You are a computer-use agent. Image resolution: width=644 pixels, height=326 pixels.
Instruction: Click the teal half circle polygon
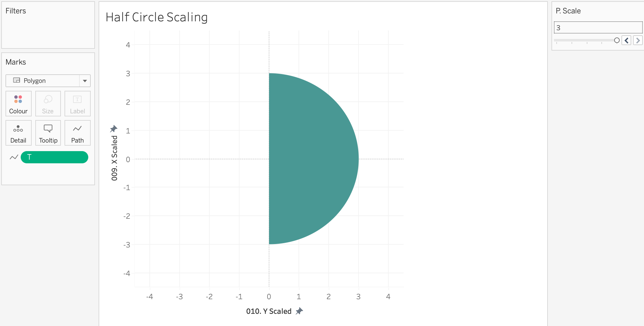point(310,159)
